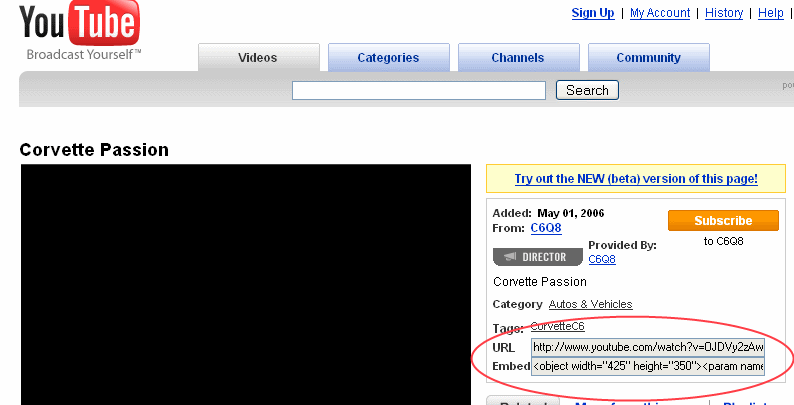Click the Director badge icon

pyautogui.click(x=538, y=257)
